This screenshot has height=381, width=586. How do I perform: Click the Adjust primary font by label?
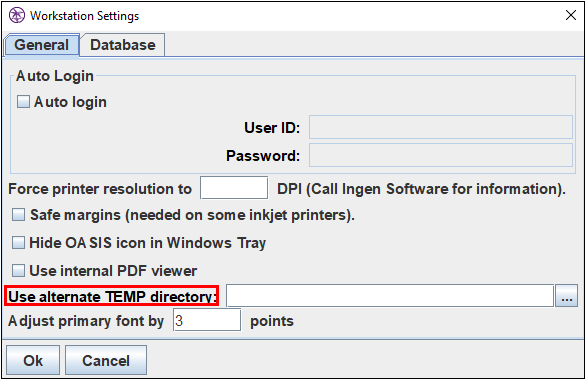point(86,322)
